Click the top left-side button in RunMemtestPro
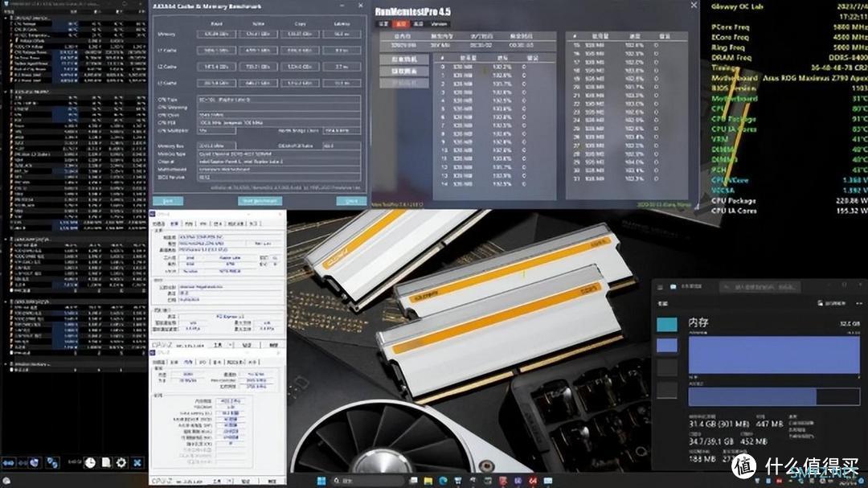This screenshot has height=488, width=868. click(404, 59)
